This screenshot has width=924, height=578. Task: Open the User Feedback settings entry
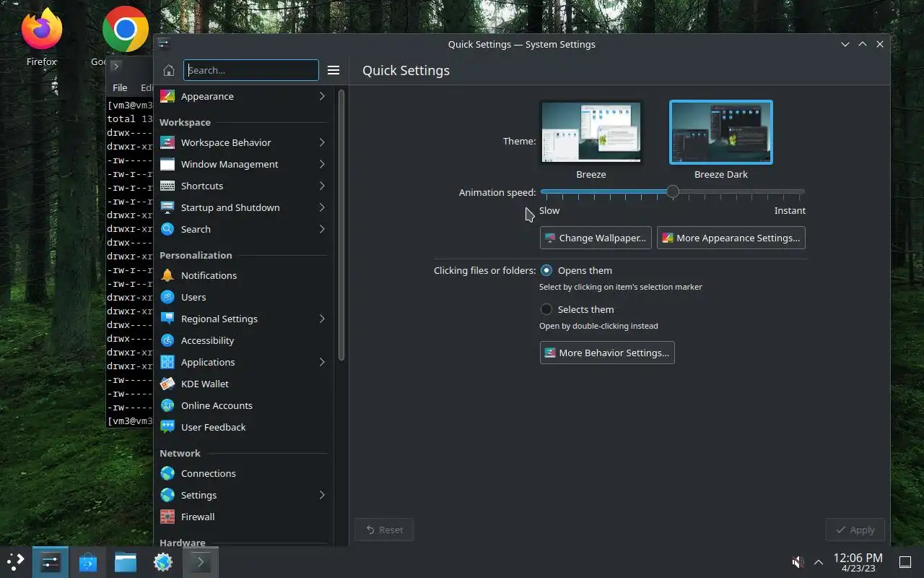tap(243, 427)
